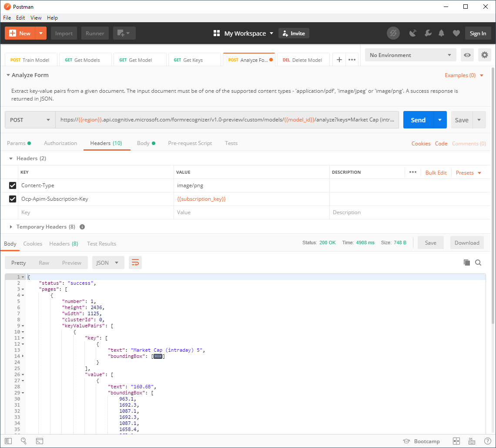Open the wrench settings icon in header

point(428,33)
